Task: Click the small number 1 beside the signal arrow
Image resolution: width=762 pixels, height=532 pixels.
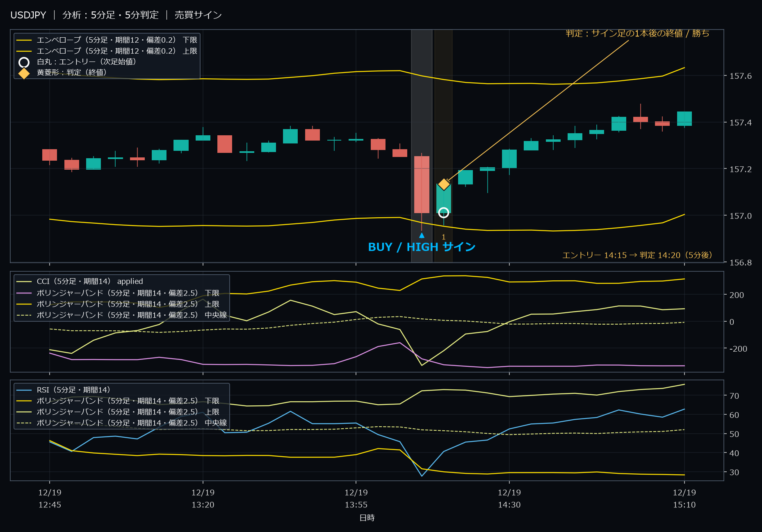Action: [x=443, y=237]
